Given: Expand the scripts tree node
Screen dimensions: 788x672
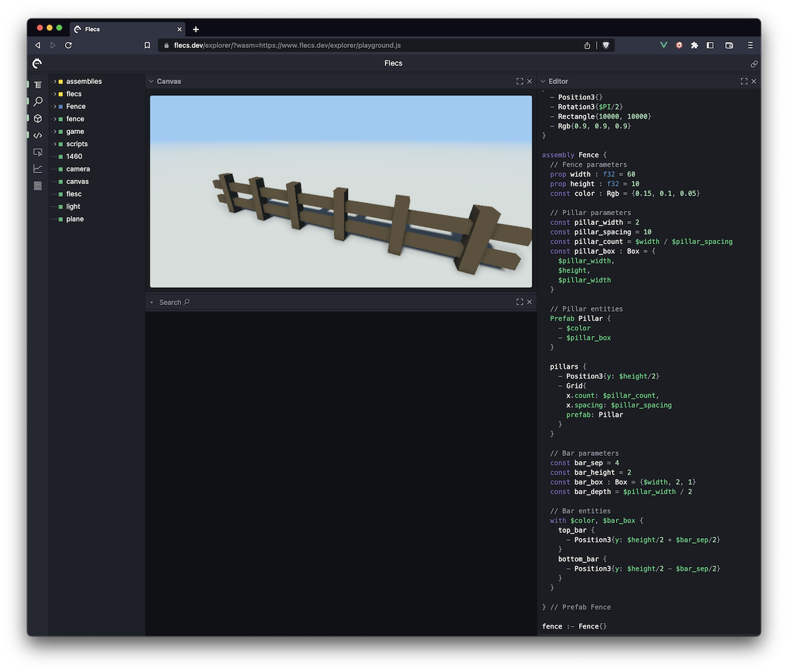Looking at the screenshot, I should [55, 144].
